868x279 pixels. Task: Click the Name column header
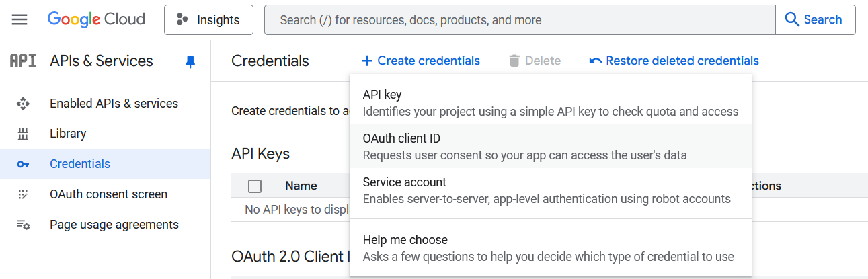pos(301,186)
